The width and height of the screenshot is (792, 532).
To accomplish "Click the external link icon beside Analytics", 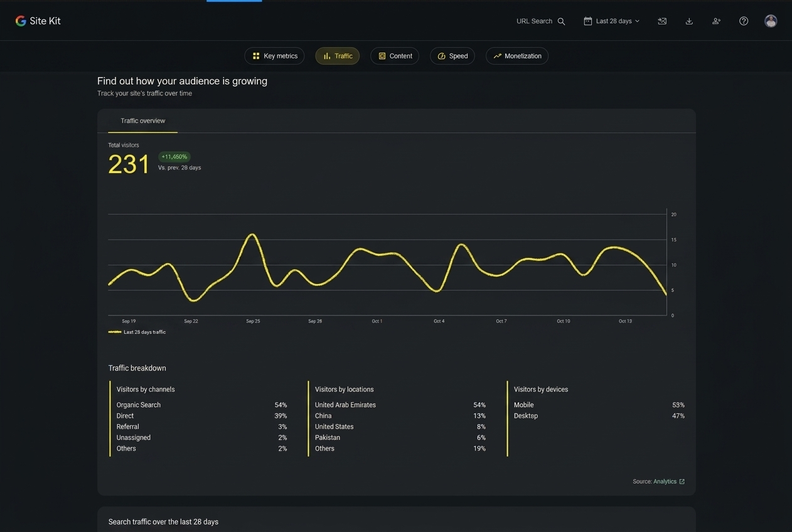I will click(682, 482).
